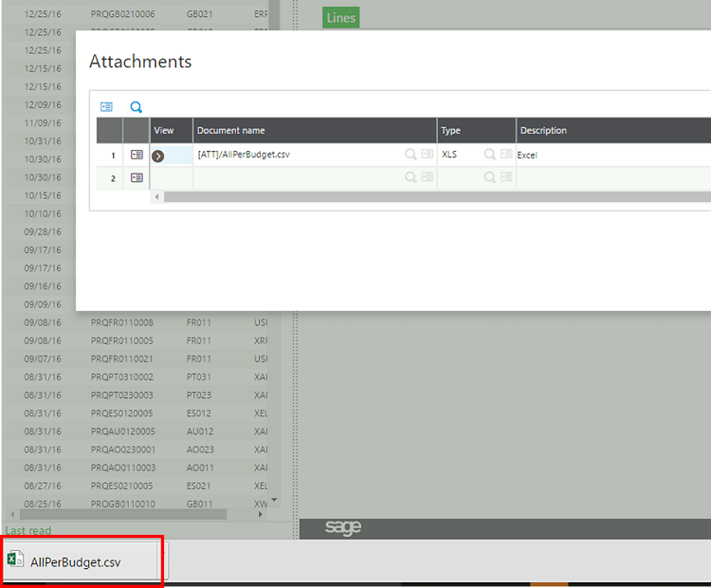Viewport: 711px width, 588px height.
Task: Click site code GB021 in first row
Action: pos(199,14)
